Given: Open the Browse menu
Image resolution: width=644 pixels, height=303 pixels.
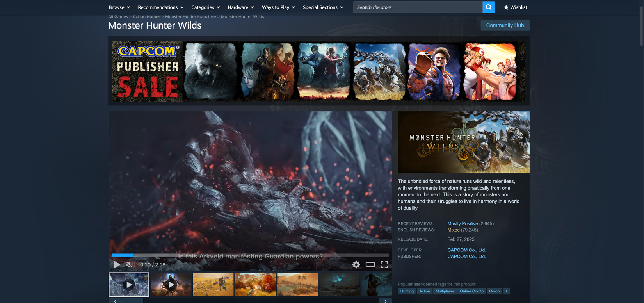Looking at the screenshot, I should coord(119,7).
